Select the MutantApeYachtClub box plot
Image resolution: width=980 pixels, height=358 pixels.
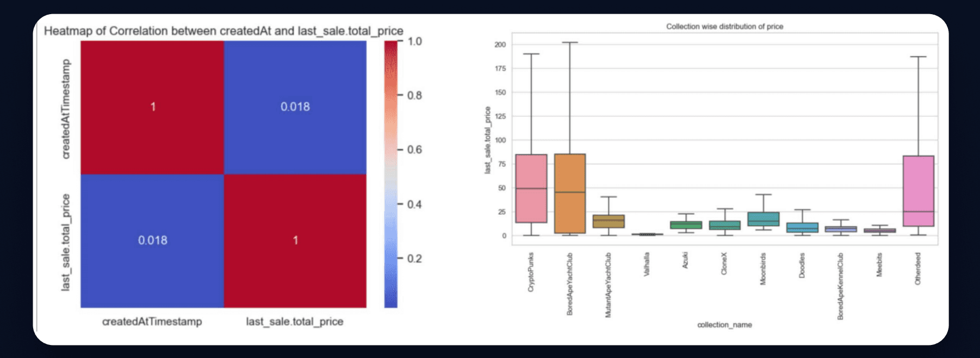[x=609, y=221]
